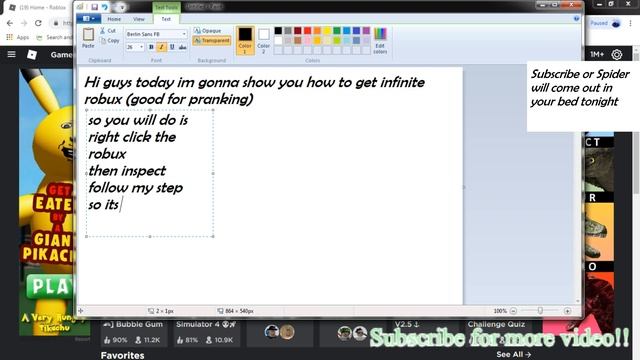Switch to the View ribbon tab
This screenshot has width=640, height=360.
pyautogui.click(x=139, y=19)
